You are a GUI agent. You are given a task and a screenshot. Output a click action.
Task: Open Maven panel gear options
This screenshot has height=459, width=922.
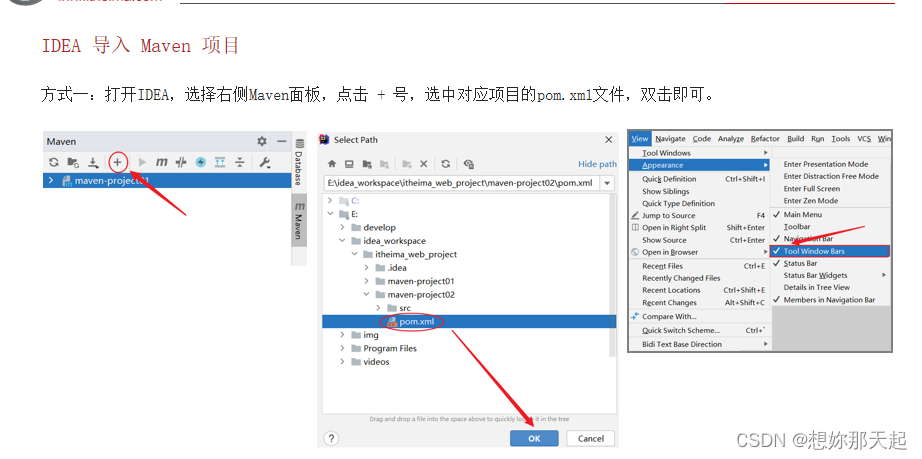click(x=262, y=141)
